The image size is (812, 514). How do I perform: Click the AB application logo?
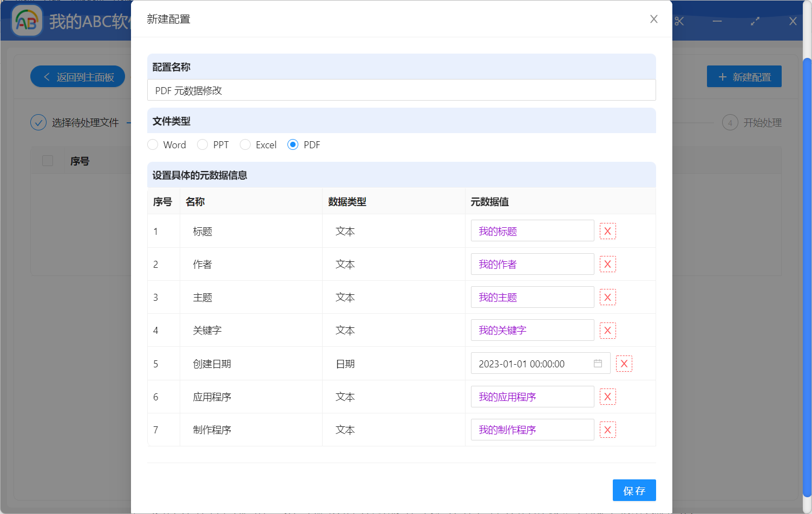[27, 21]
